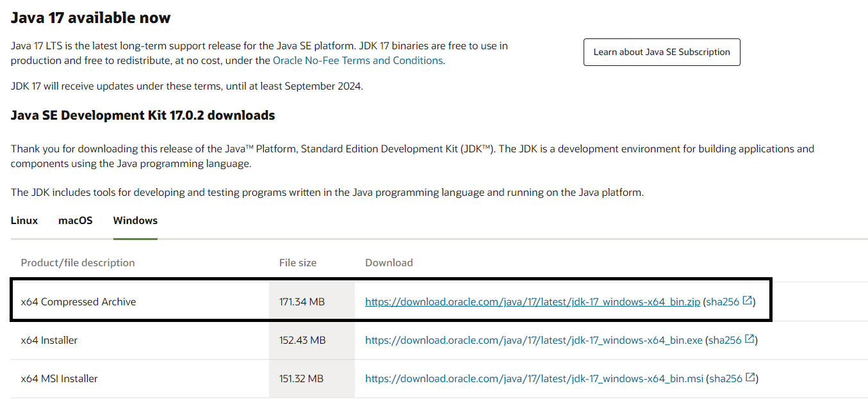Open Oracle No-Fee Terms and Conditions link
The width and height of the screenshot is (868, 402).
pyautogui.click(x=357, y=61)
